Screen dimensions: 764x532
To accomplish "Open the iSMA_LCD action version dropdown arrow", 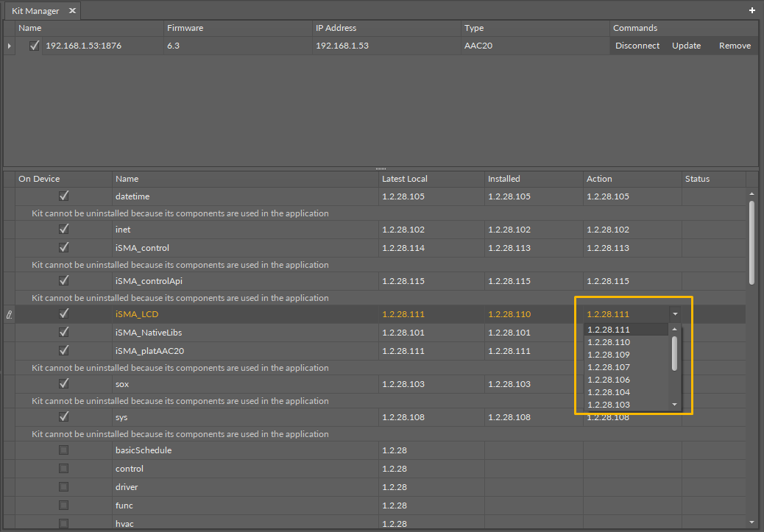I will tap(675, 314).
